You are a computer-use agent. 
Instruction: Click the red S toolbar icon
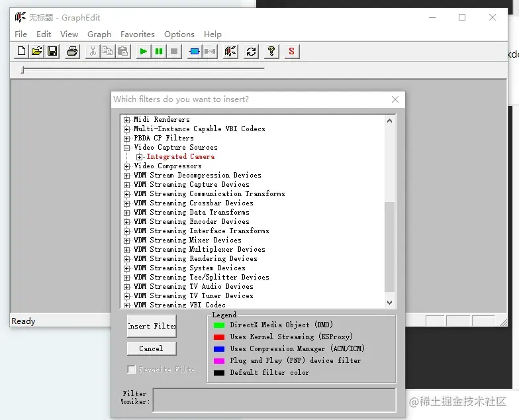coord(291,52)
